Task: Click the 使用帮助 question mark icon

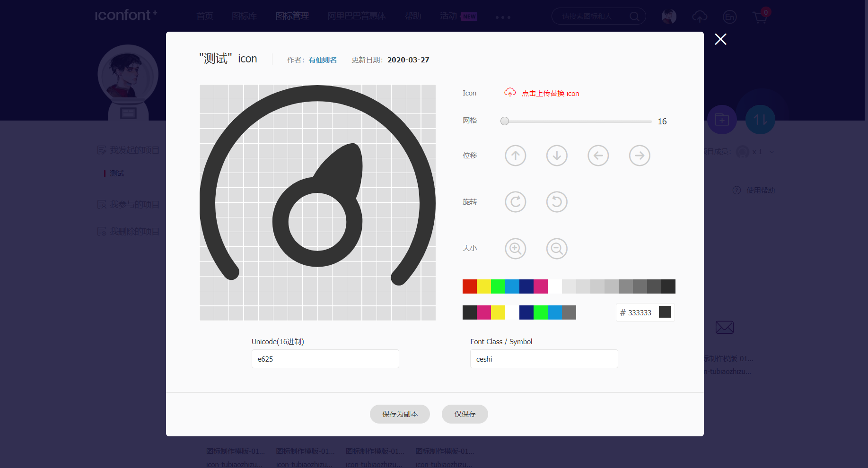Action: tap(736, 190)
